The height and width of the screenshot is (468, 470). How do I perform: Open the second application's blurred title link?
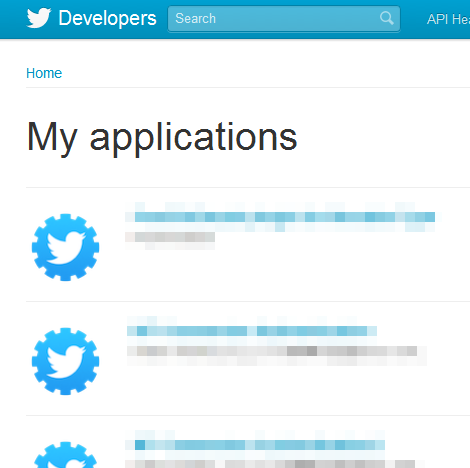252,331
